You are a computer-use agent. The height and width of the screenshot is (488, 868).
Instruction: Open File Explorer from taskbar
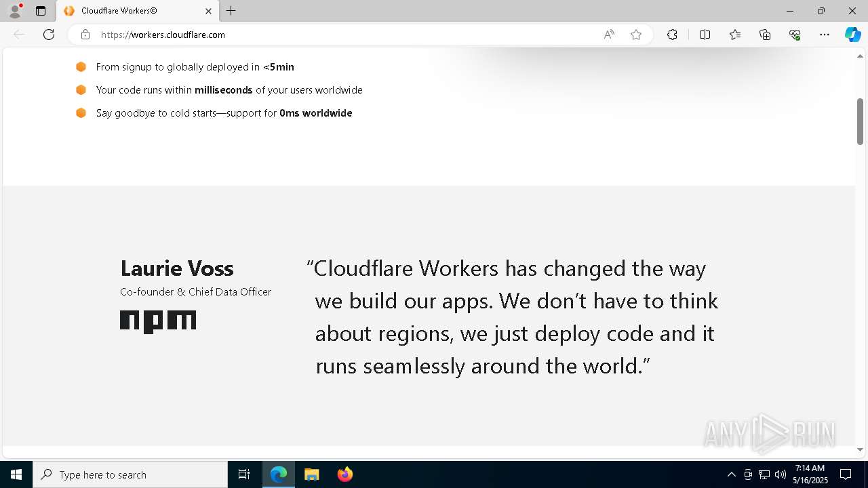pyautogui.click(x=312, y=474)
